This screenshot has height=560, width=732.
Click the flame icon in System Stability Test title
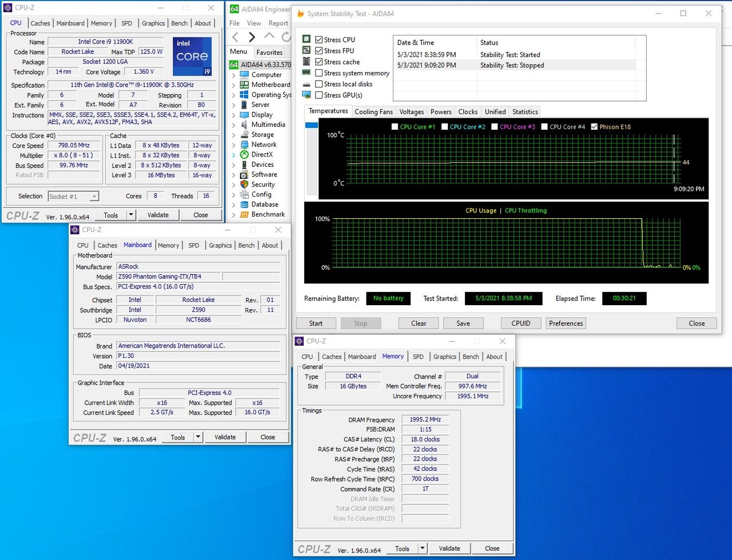point(300,14)
